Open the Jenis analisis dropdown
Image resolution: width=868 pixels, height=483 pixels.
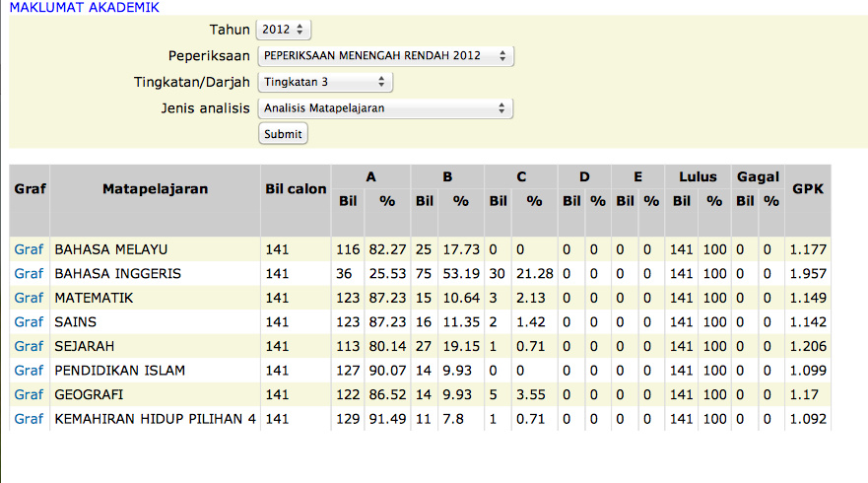385,107
